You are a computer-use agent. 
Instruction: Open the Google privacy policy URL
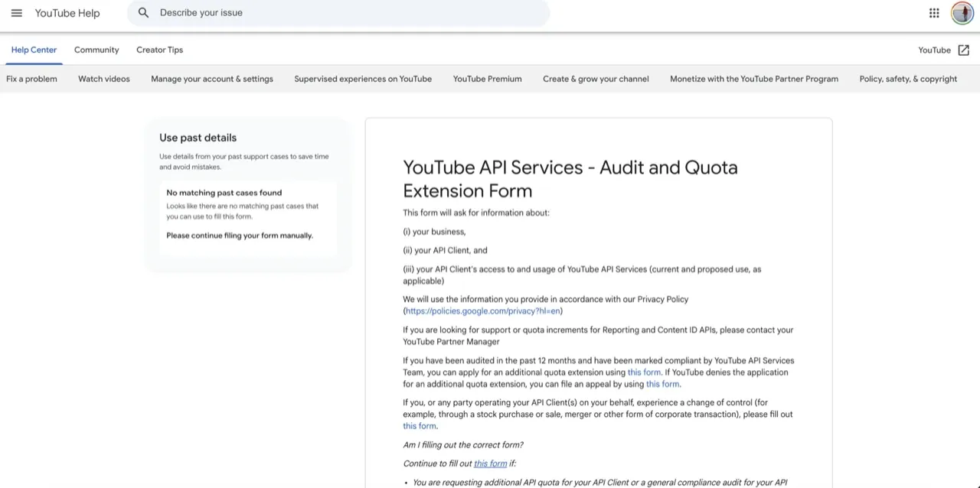(483, 311)
